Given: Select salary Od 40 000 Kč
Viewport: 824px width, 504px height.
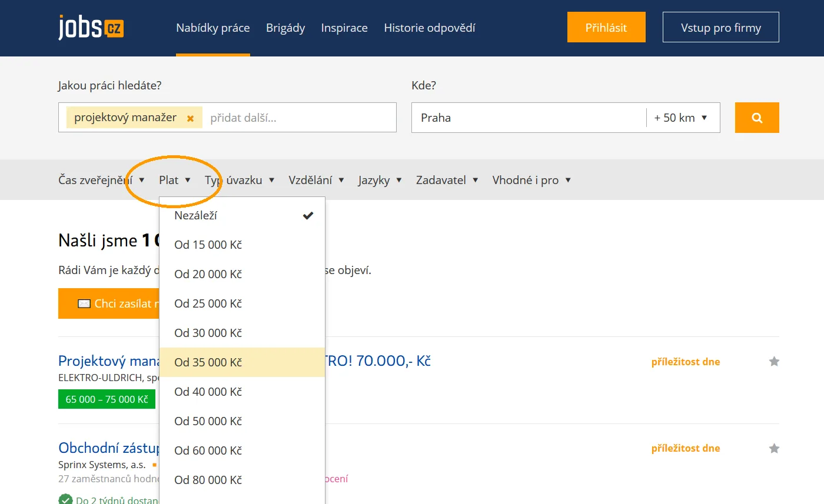Looking at the screenshot, I should (x=242, y=392).
